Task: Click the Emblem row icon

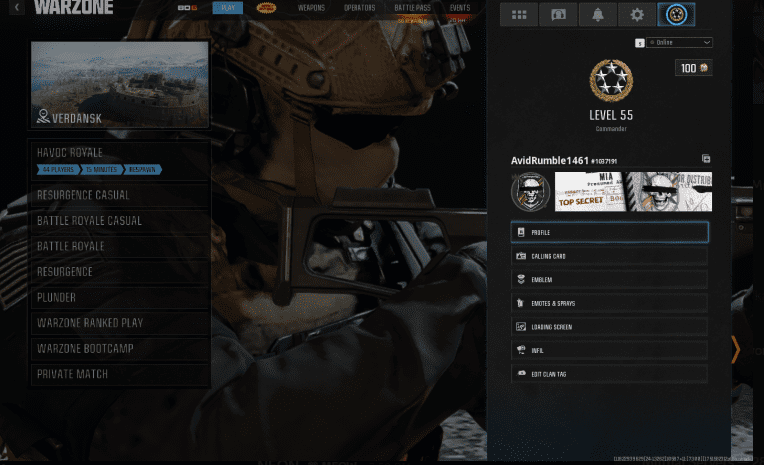Action: (x=521, y=279)
